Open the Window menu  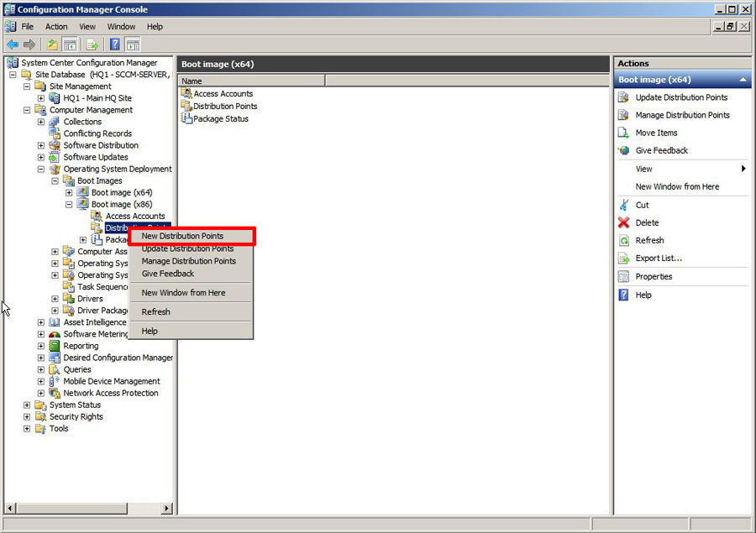[121, 27]
